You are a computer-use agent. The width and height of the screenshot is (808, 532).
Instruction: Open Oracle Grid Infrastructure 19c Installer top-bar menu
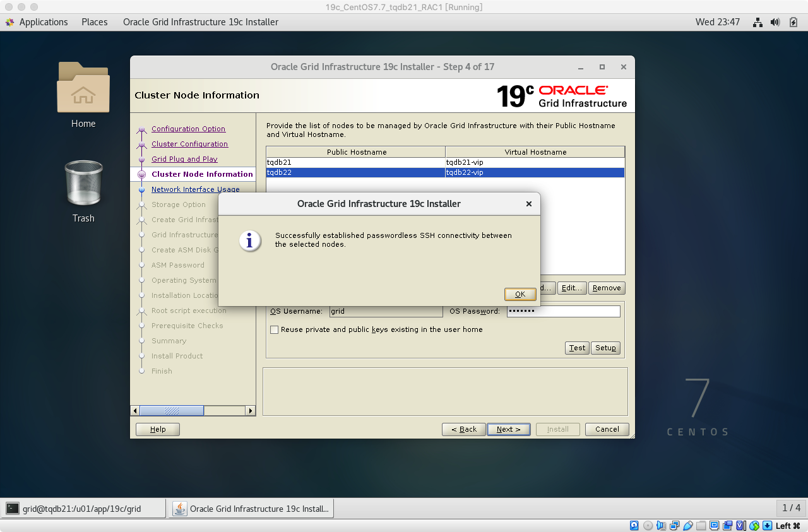(201, 22)
